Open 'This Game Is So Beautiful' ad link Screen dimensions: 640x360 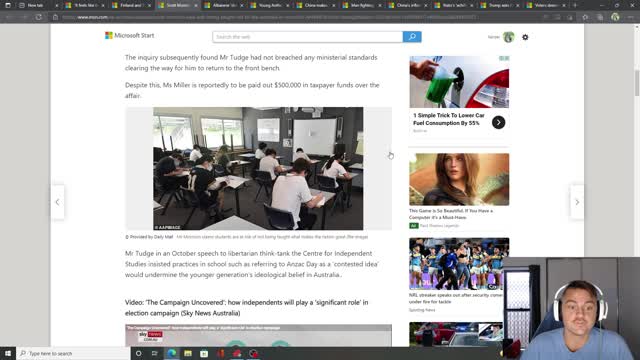click(451, 214)
